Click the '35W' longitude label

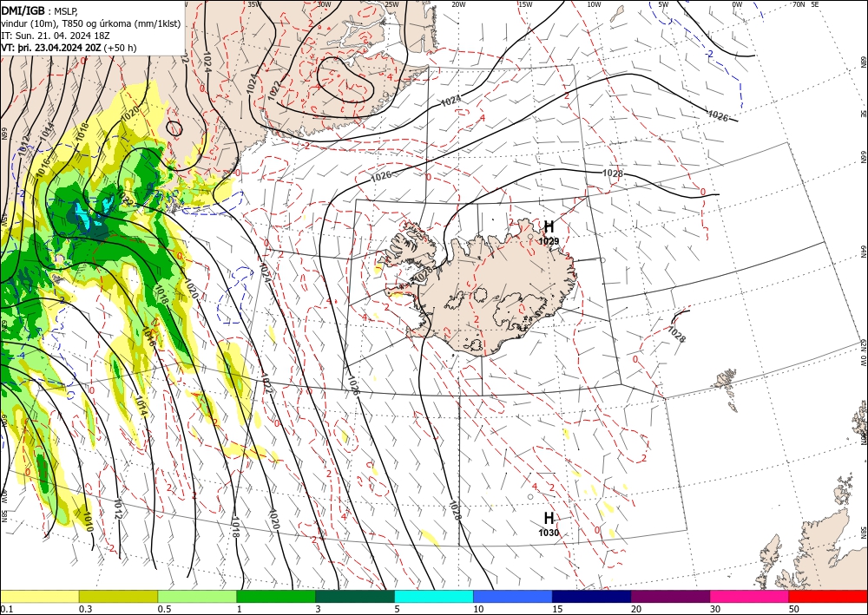[254, 4]
